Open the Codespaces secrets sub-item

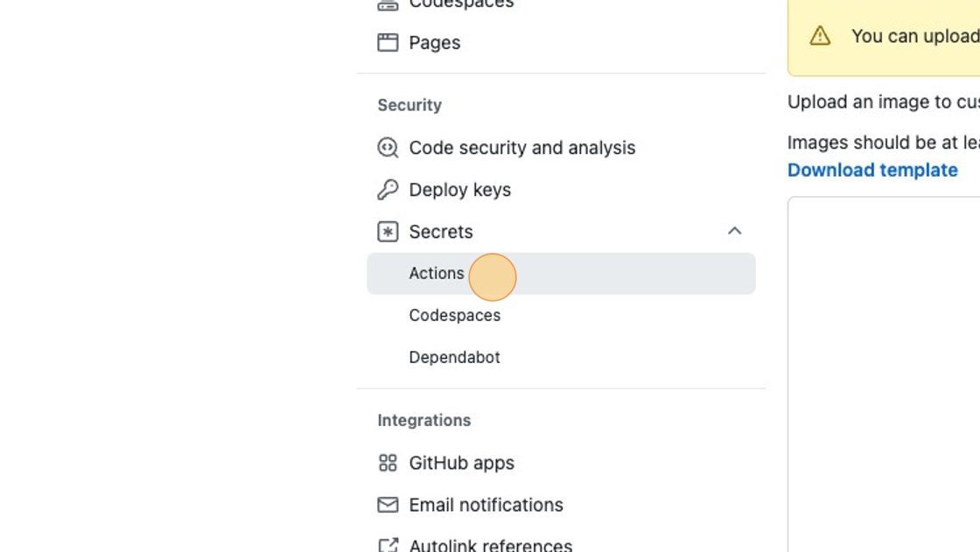[x=454, y=315]
